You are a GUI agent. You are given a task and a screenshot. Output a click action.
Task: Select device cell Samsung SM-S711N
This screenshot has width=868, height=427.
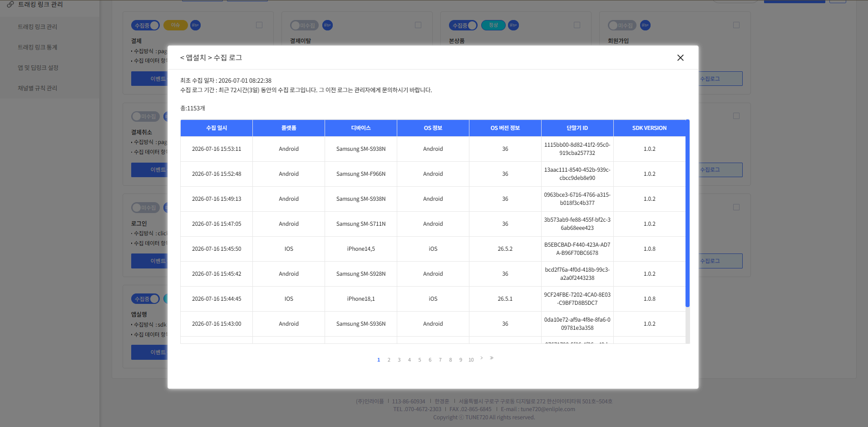[361, 224]
